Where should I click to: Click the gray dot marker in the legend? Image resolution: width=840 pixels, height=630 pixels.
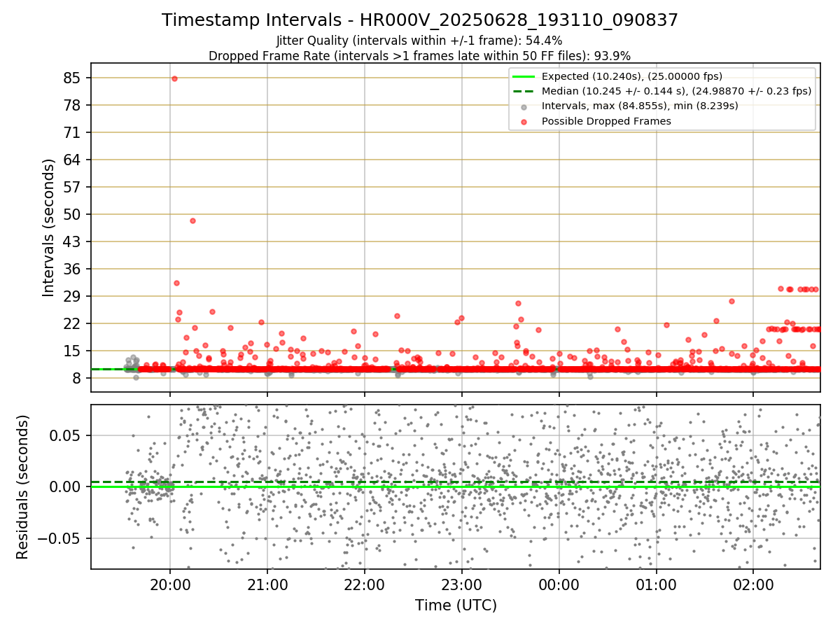524,106
